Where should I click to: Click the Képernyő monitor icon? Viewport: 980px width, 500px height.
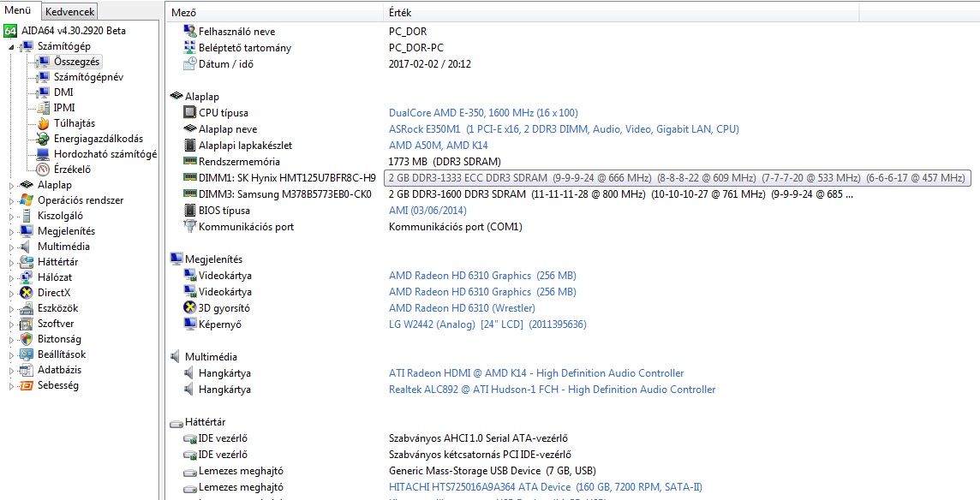[x=190, y=324]
